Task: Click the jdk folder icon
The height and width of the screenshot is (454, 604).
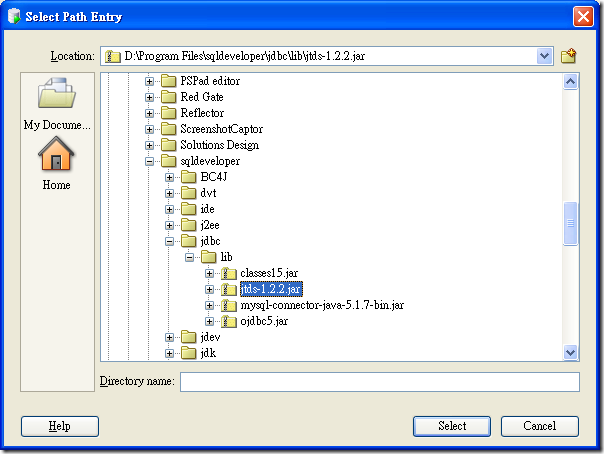Action: pos(189,353)
